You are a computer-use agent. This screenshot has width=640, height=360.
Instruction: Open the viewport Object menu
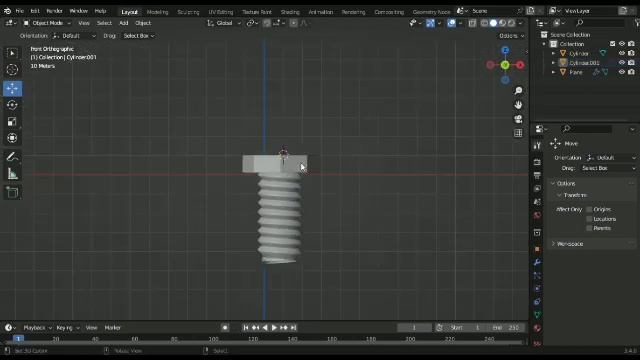point(143,23)
